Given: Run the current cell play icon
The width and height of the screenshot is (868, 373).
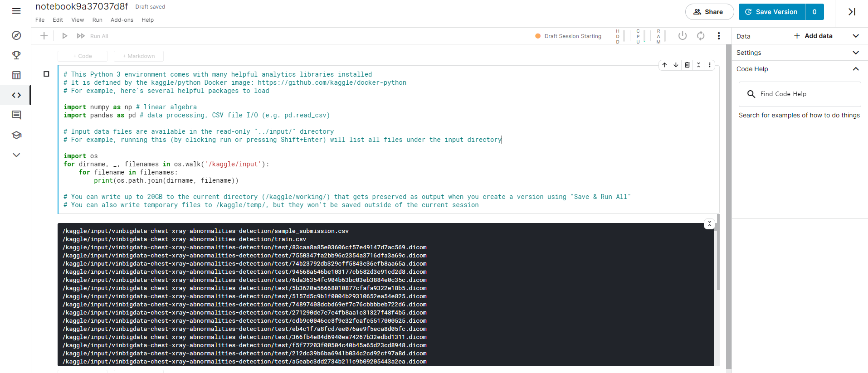Looking at the screenshot, I should point(64,36).
